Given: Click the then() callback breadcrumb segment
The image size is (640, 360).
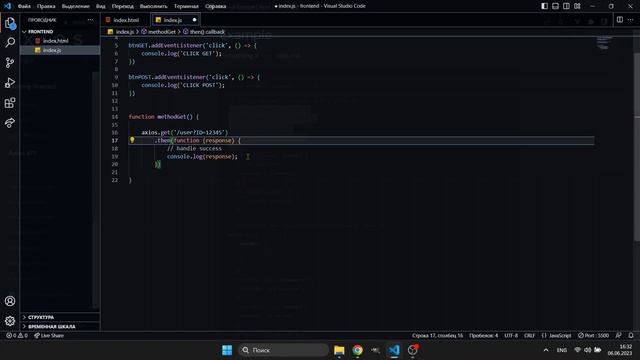Looking at the screenshot, I should point(204,31).
